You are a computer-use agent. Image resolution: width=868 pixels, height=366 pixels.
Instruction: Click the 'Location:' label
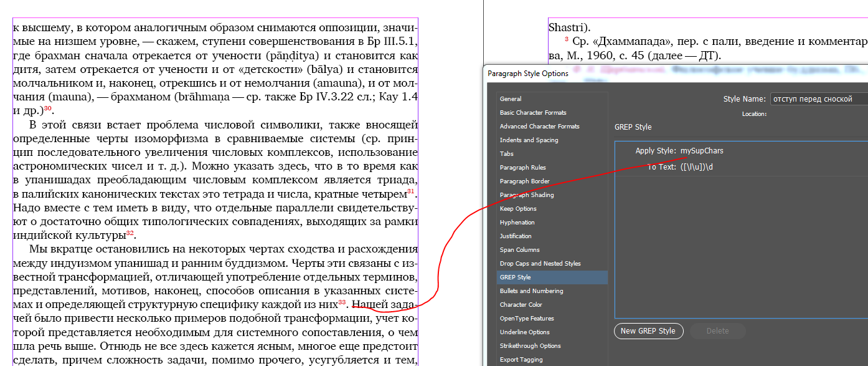pos(754,114)
